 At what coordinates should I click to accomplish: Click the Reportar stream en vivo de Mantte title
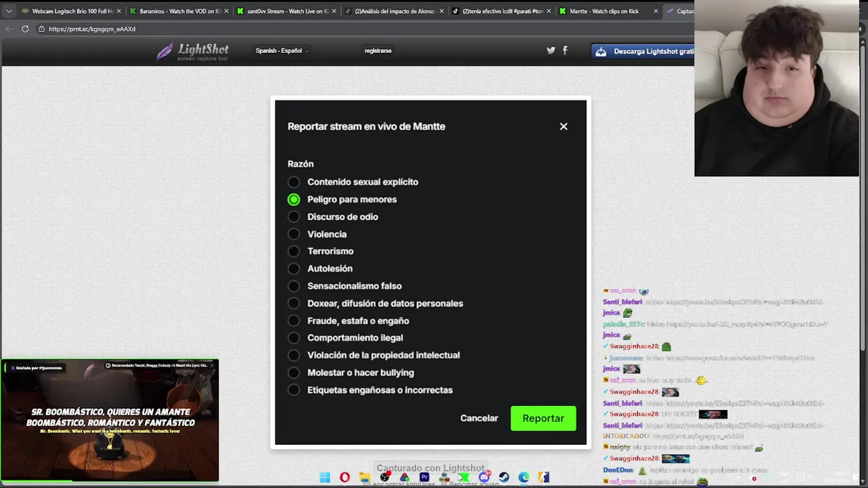[366, 127]
